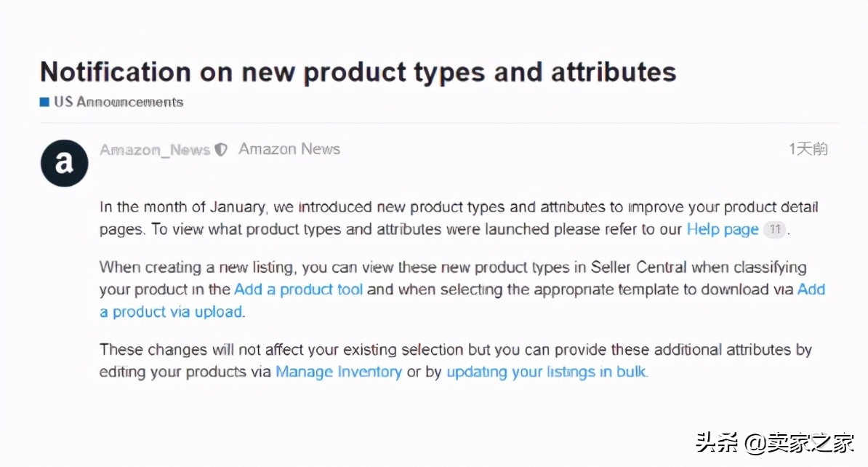Click the 'Amazon News' user title
The width and height of the screenshot is (868, 467).
click(289, 149)
